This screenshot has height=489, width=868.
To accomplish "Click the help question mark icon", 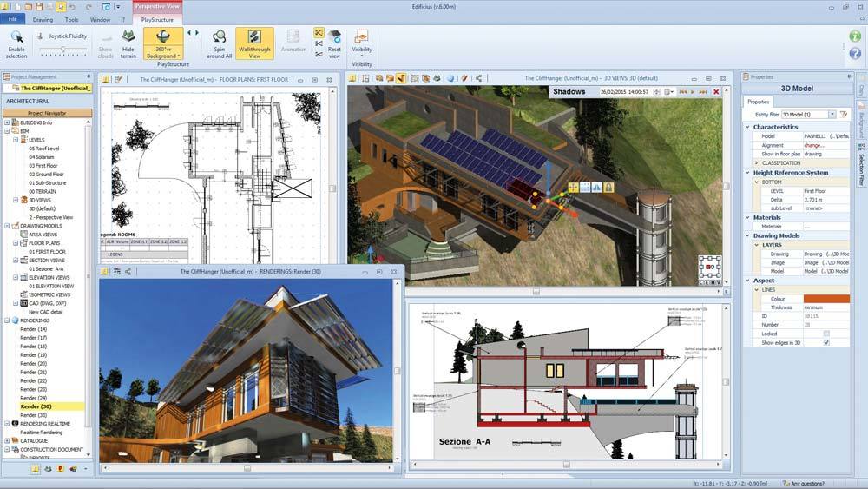I will coord(855,53).
